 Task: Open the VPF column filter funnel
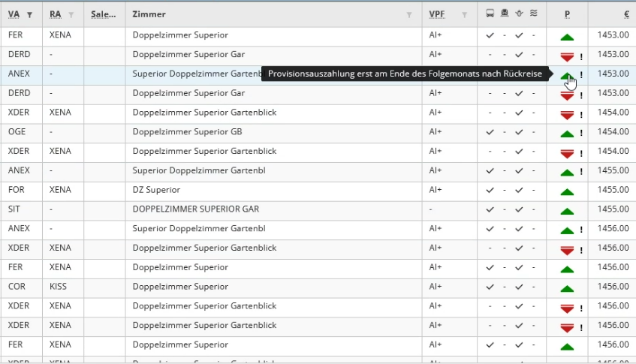tap(465, 15)
